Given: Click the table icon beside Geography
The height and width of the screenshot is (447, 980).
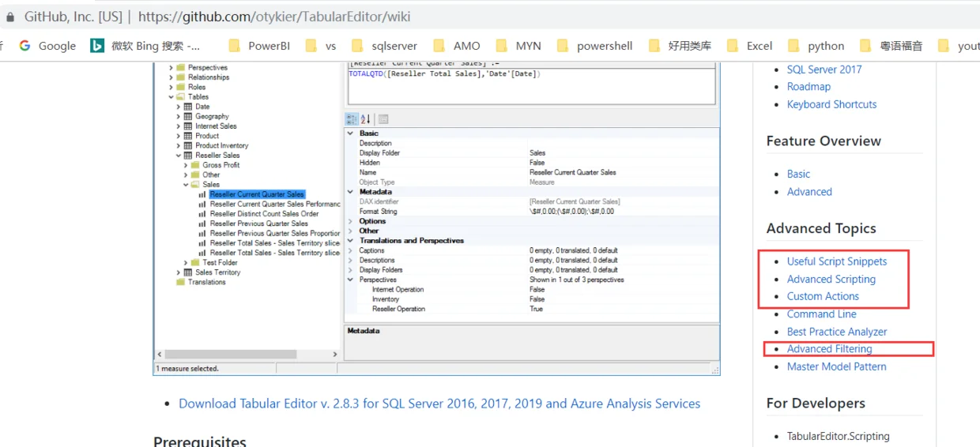Looking at the screenshot, I should click(x=188, y=116).
